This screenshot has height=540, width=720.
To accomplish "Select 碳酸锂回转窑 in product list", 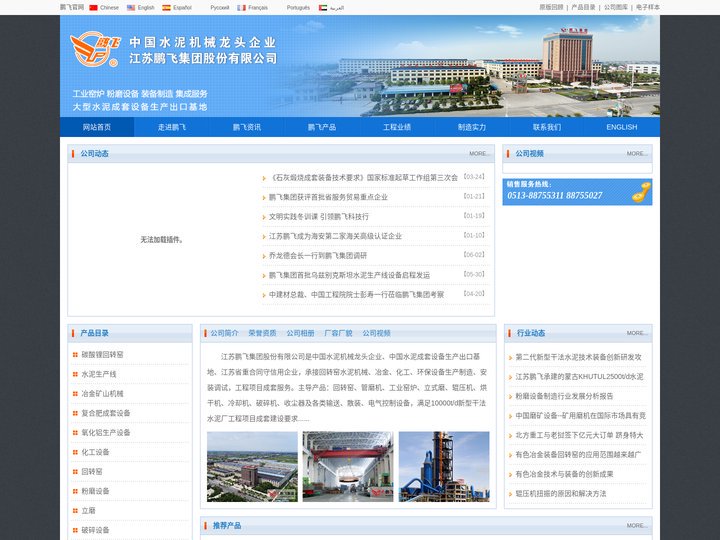I will point(102,355).
